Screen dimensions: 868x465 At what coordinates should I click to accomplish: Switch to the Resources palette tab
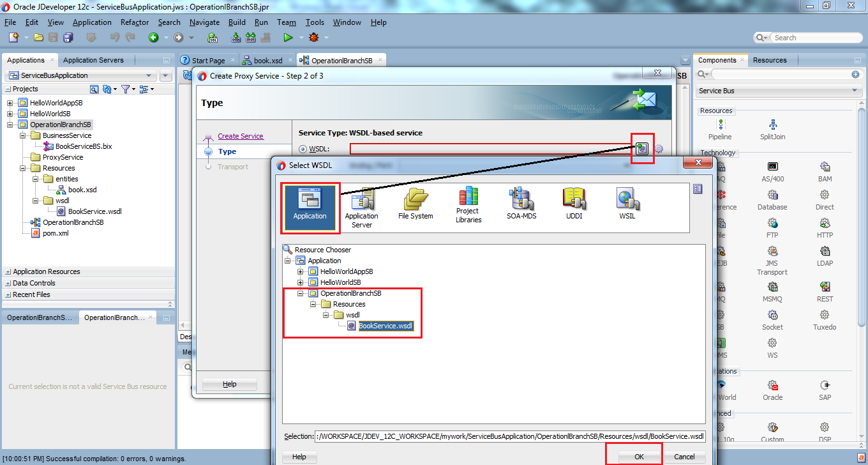pyautogui.click(x=770, y=60)
